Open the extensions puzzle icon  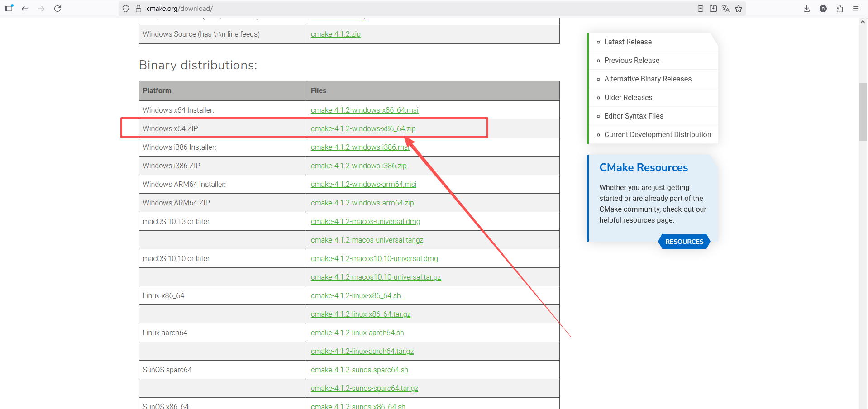click(x=839, y=9)
